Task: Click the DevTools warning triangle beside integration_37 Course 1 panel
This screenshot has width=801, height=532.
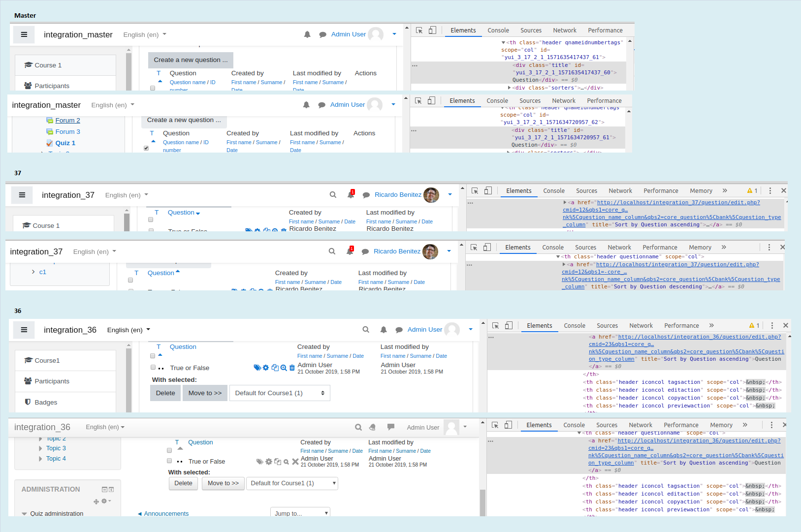Action: point(750,190)
